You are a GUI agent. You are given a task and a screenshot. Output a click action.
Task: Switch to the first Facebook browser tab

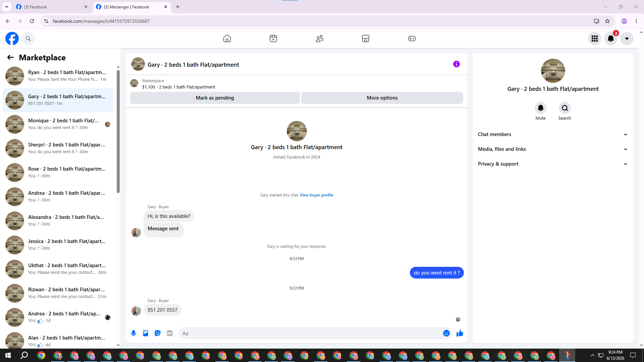click(x=52, y=7)
